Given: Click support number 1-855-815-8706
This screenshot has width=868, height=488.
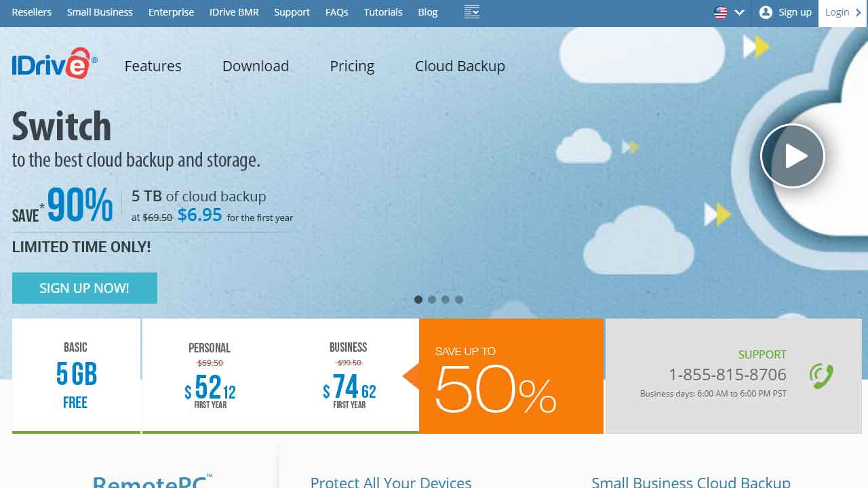Looking at the screenshot, I should pos(728,375).
